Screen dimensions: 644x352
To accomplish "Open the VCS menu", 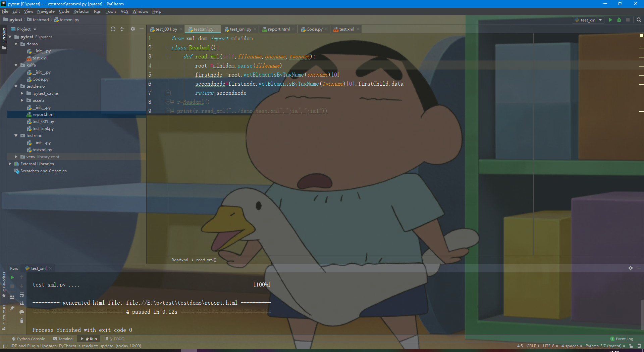I will (124, 11).
